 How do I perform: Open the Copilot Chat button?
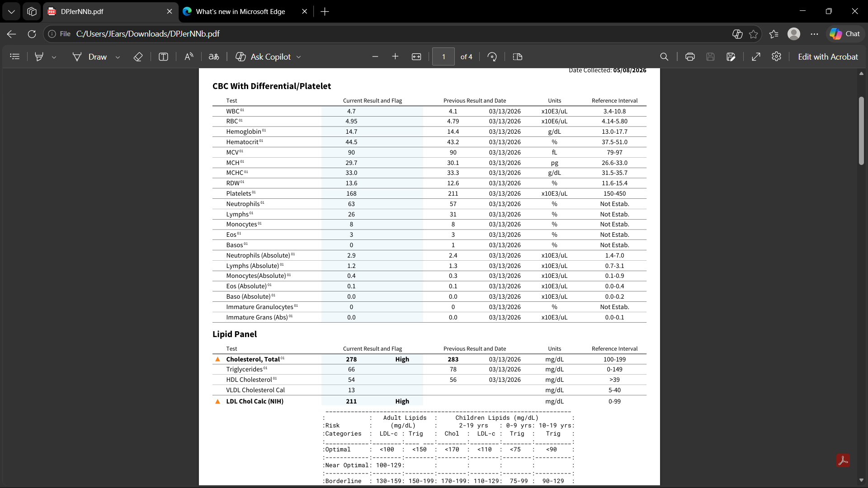pos(845,34)
